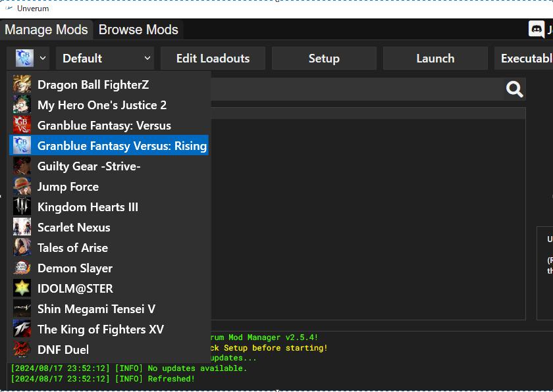Screen dimensions: 553x392
Task: Switch to the Browse Mods tab
Action: (138, 30)
